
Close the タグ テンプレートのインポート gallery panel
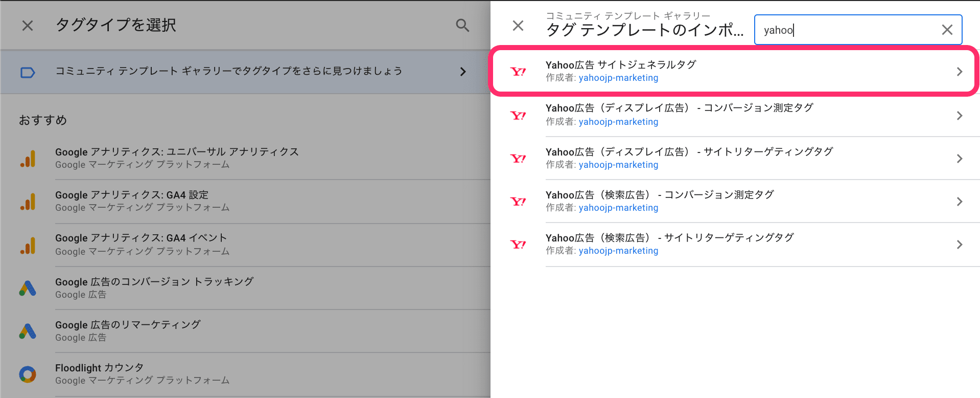[x=518, y=26]
